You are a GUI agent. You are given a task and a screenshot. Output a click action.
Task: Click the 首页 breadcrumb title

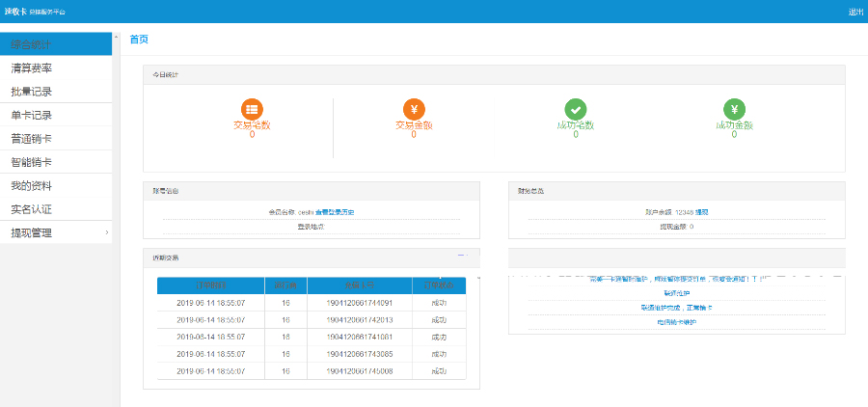pos(139,40)
